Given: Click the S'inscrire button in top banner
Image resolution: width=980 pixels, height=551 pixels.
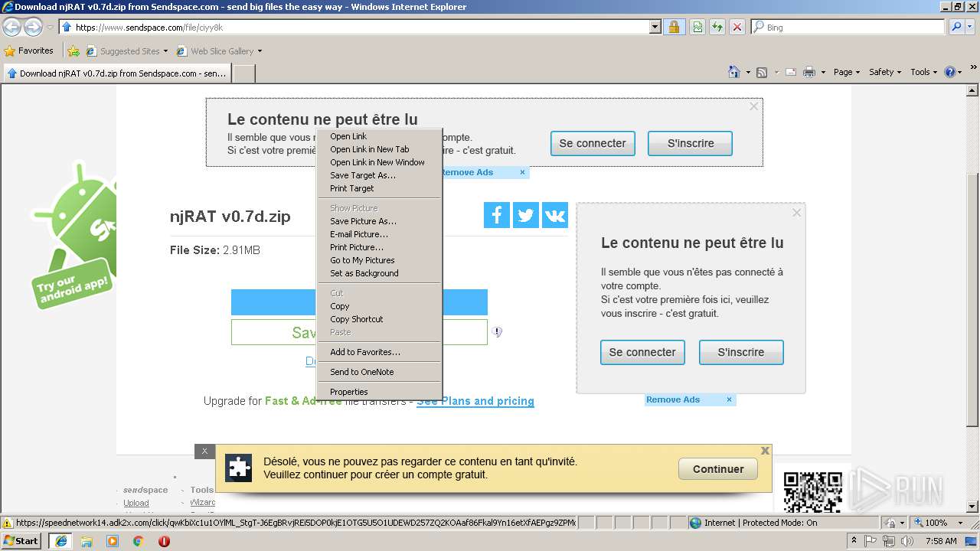Looking at the screenshot, I should 691,143.
